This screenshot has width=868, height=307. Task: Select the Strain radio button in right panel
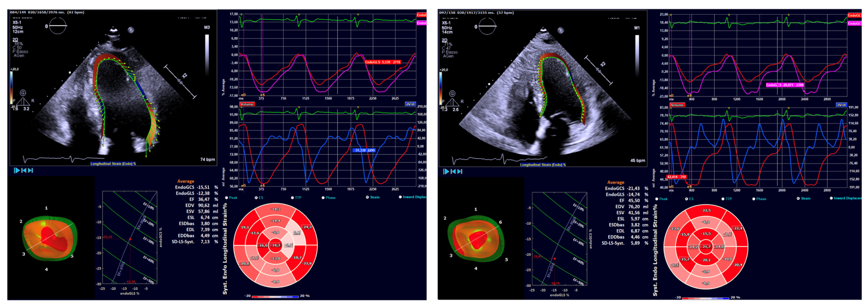[x=798, y=198]
